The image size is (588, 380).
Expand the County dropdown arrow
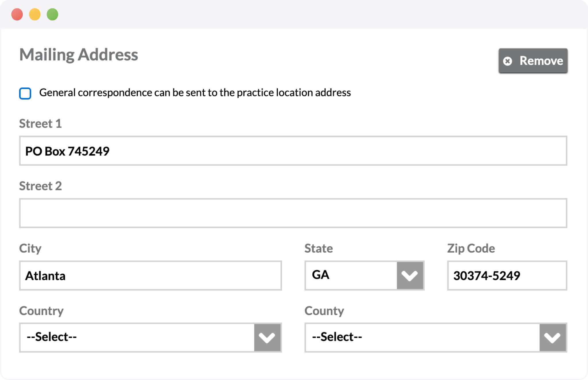[x=552, y=337]
